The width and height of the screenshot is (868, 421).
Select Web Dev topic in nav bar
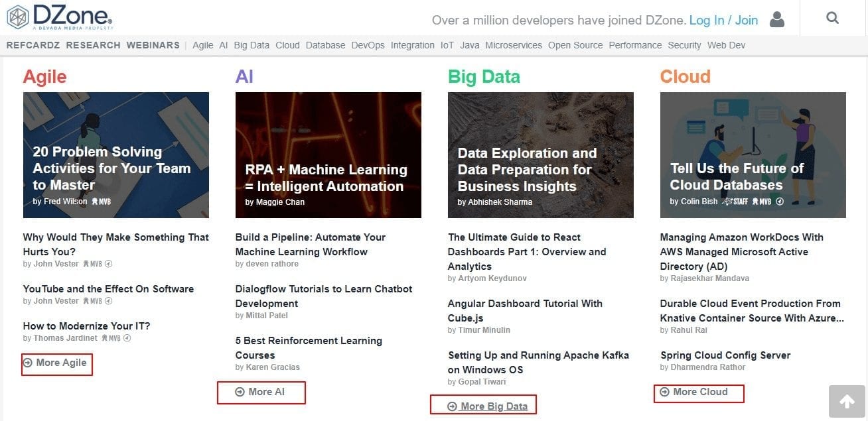pyautogui.click(x=727, y=45)
